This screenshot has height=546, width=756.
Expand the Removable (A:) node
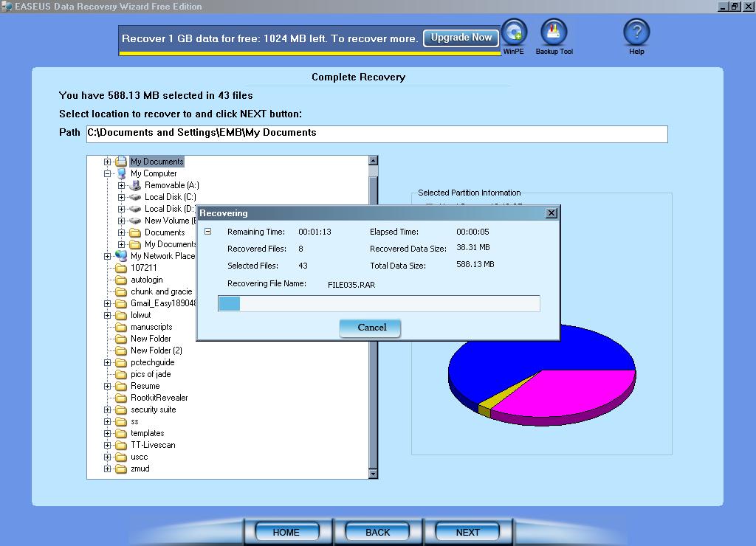click(122, 185)
